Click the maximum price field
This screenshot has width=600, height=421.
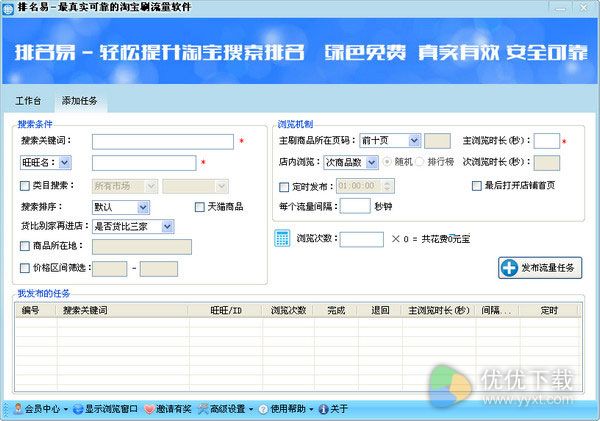(x=159, y=269)
